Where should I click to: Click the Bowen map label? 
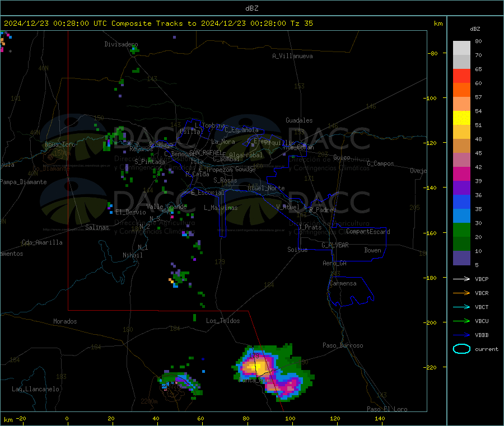(x=372, y=250)
